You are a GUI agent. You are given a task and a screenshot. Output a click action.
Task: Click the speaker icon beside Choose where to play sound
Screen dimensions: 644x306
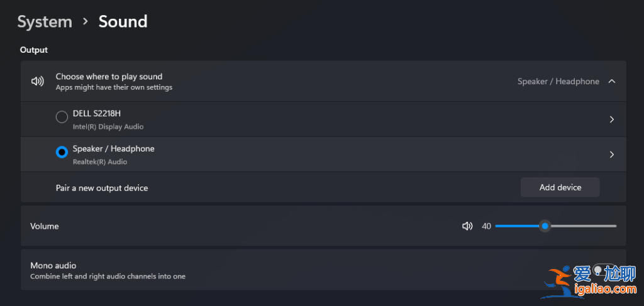click(x=38, y=81)
